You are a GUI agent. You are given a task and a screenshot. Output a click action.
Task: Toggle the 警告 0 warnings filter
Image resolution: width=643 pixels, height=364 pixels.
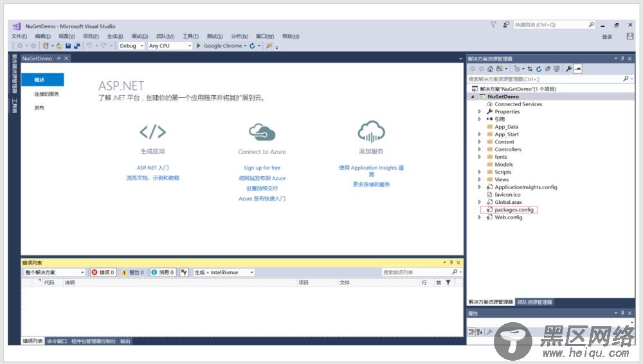click(x=133, y=272)
